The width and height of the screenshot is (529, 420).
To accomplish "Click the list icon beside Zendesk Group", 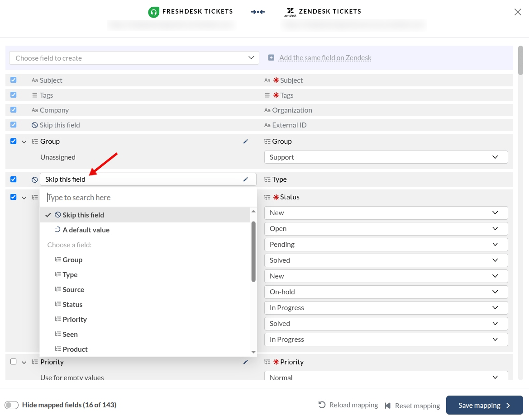I will 267,142.
